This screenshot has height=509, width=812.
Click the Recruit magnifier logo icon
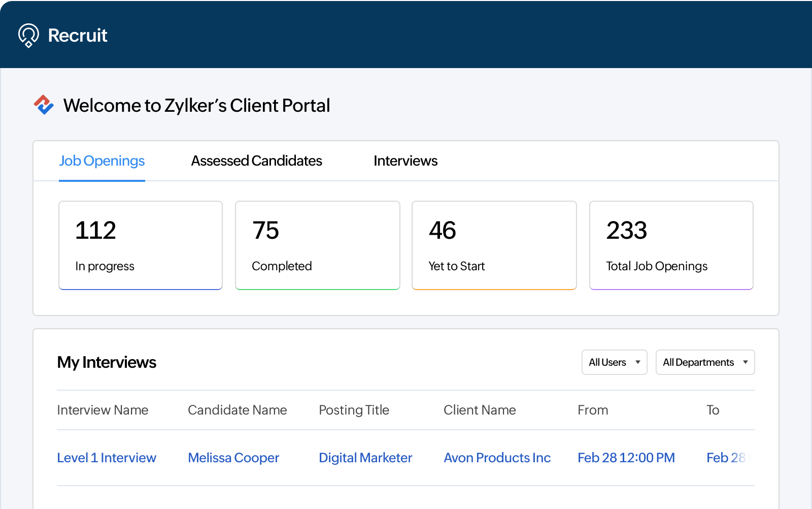tap(29, 35)
